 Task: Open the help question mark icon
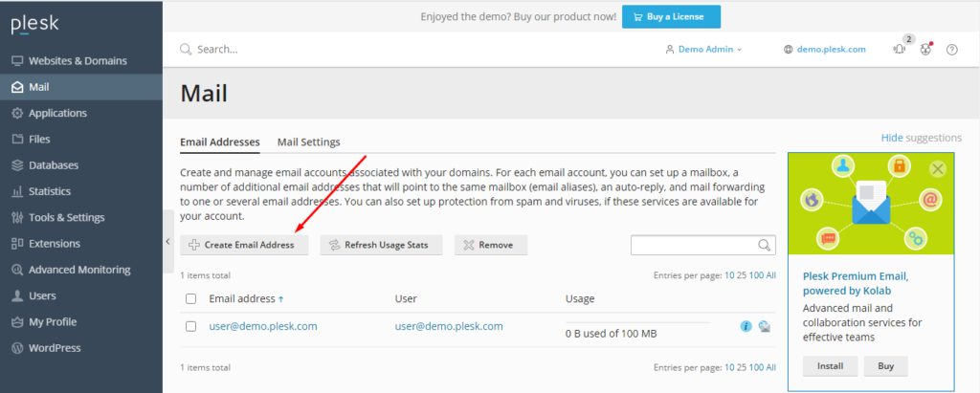pos(952,50)
